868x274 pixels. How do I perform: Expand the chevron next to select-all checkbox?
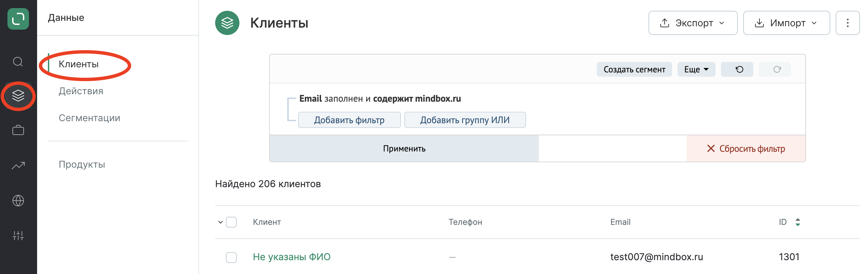[220, 222]
